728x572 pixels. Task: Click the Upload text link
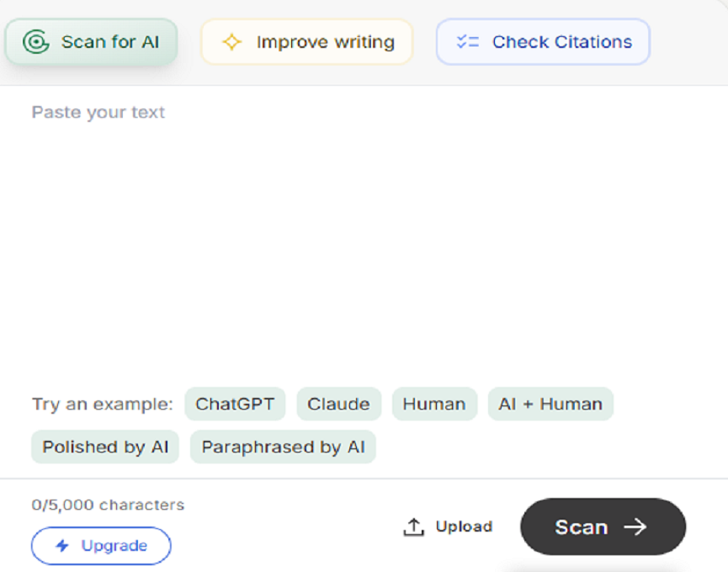coord(463,527)
